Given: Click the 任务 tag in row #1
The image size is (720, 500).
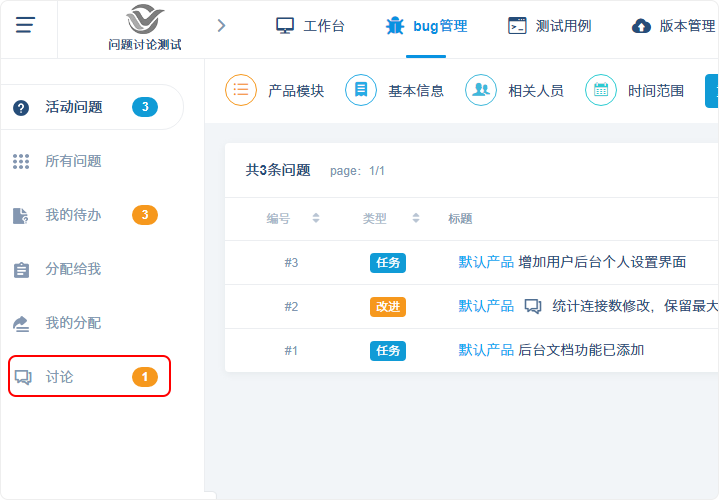Looking at the screenshot, I should point(388,351).
